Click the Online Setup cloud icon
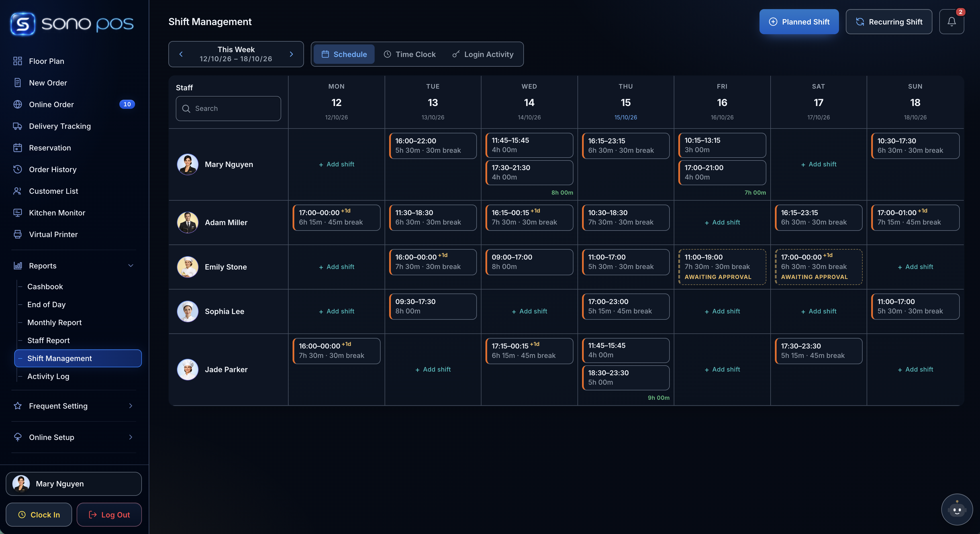Screen dimensions: 980x534 pyautogui.click(x=17, y=437)
